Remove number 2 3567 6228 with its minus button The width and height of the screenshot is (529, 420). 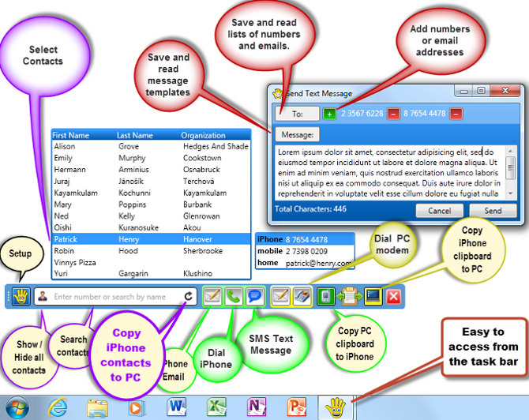393,114
